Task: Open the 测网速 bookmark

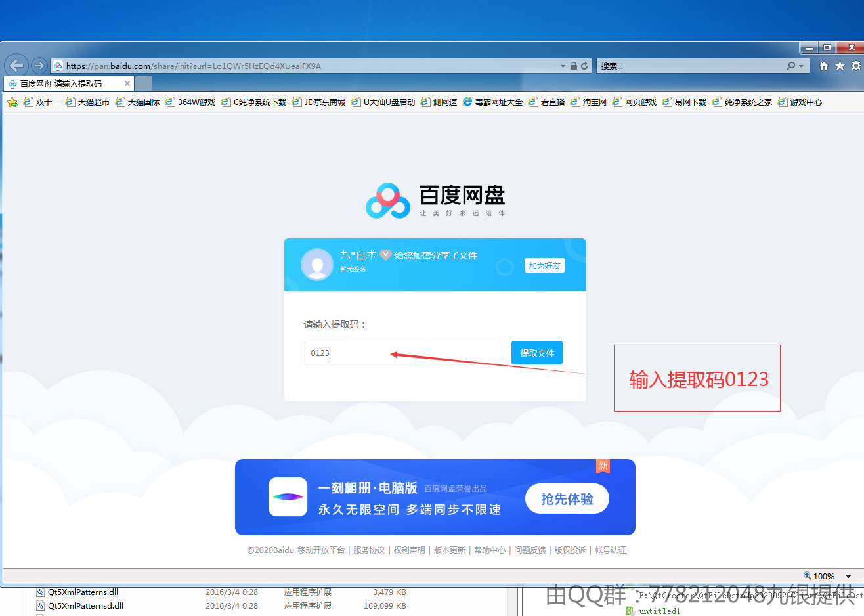Action: pyautogui.click(x=439, y=102)
